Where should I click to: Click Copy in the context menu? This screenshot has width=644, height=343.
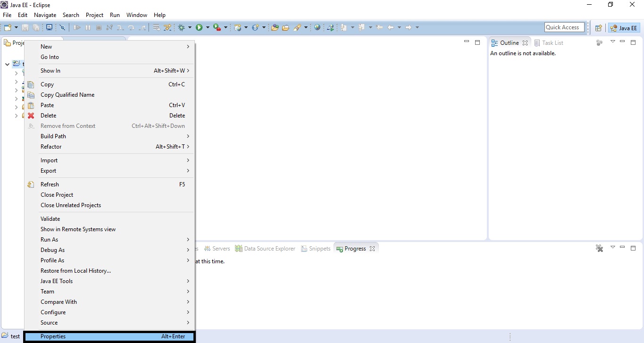[109, 84]
